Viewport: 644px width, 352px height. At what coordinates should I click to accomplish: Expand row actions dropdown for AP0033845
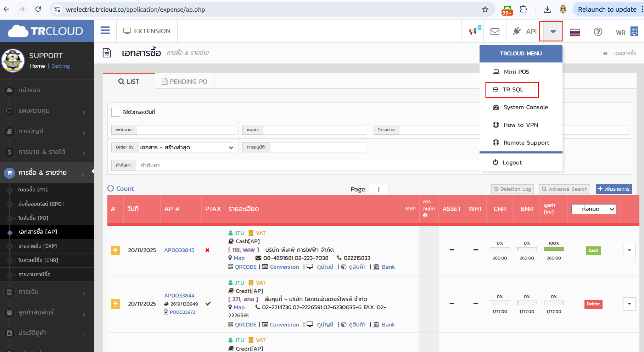pos(629,250)
